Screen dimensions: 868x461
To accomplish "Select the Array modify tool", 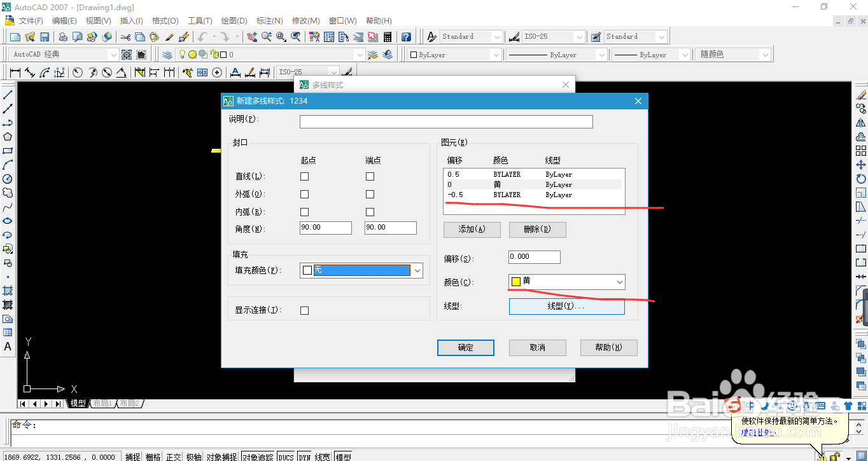I will tap(861, 151).
